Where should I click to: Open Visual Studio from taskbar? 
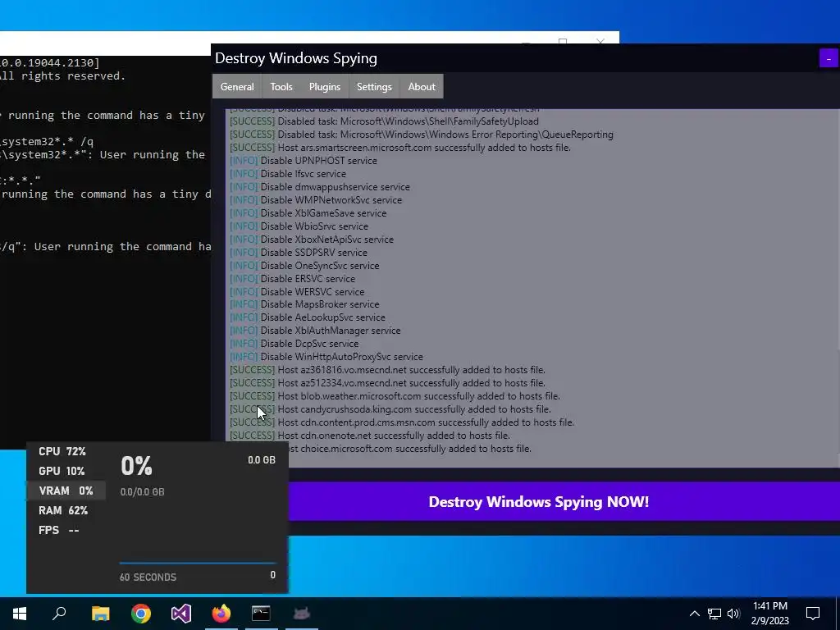[x=181, y=614]
